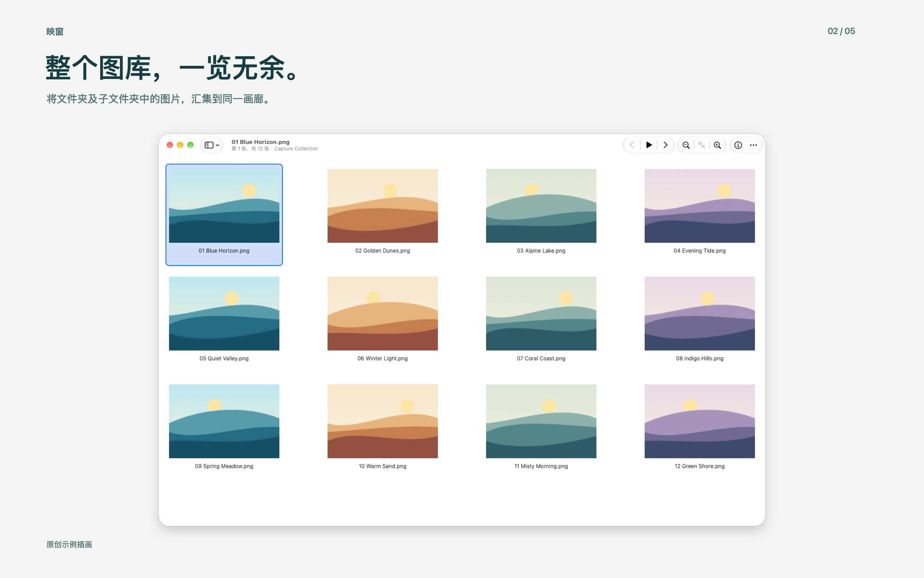Viewport: 924px width, 578px height.
Task: Select the 12 Green Shore thumbnail
Action: [699, 421]
